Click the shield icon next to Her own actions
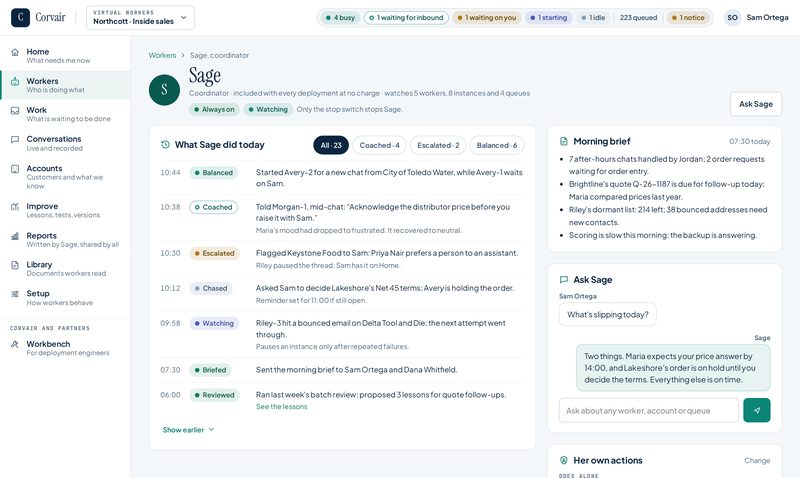 pyautogui.click(x=564, y=460)
